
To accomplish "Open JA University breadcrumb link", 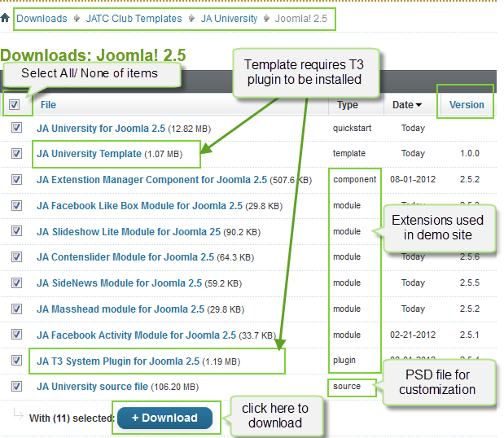I will tap(229, 19).
